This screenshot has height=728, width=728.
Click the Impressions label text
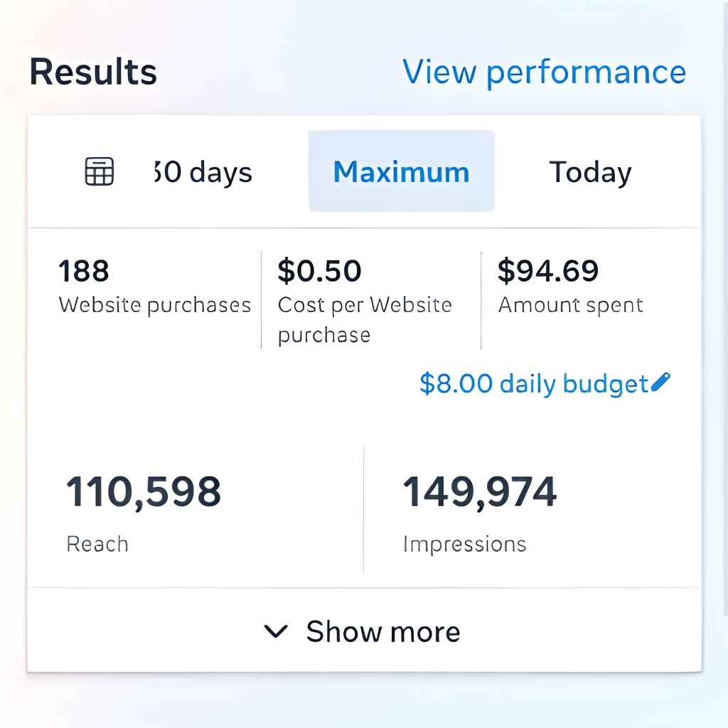click(464, 544)
